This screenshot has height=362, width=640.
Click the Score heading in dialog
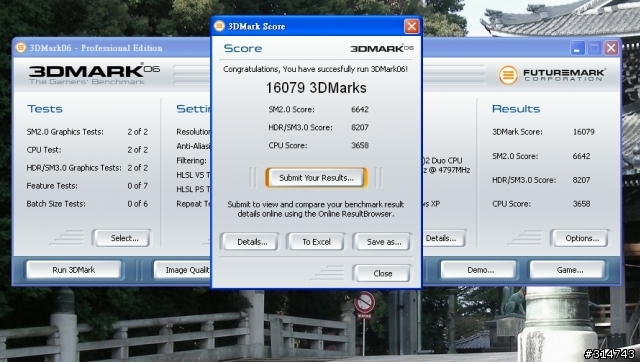243,49
